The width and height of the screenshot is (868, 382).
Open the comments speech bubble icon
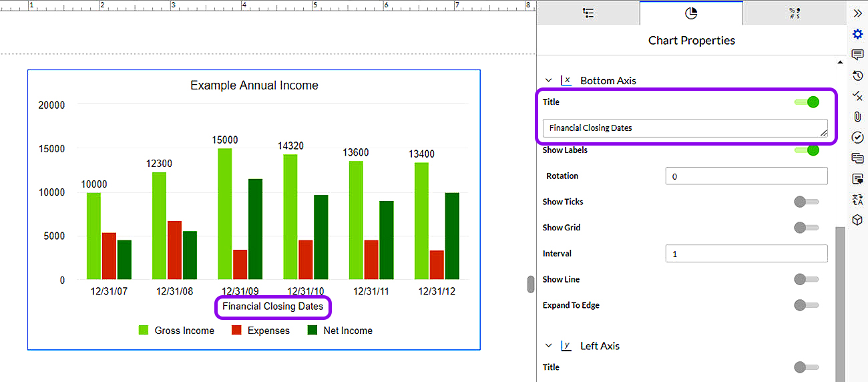[x=858, y=55]
